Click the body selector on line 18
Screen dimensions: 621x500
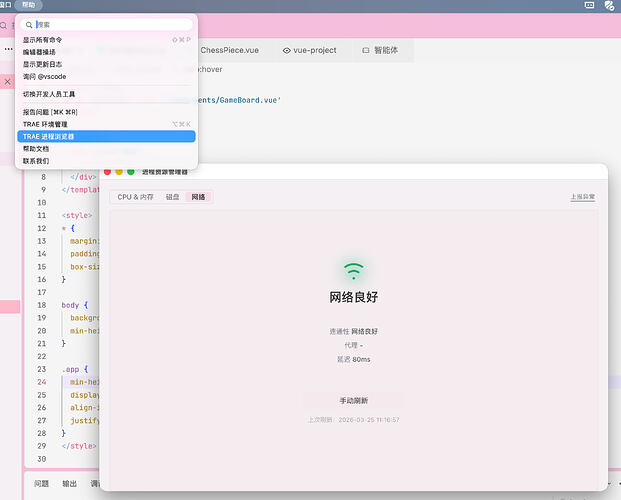(x=70, y=305)
